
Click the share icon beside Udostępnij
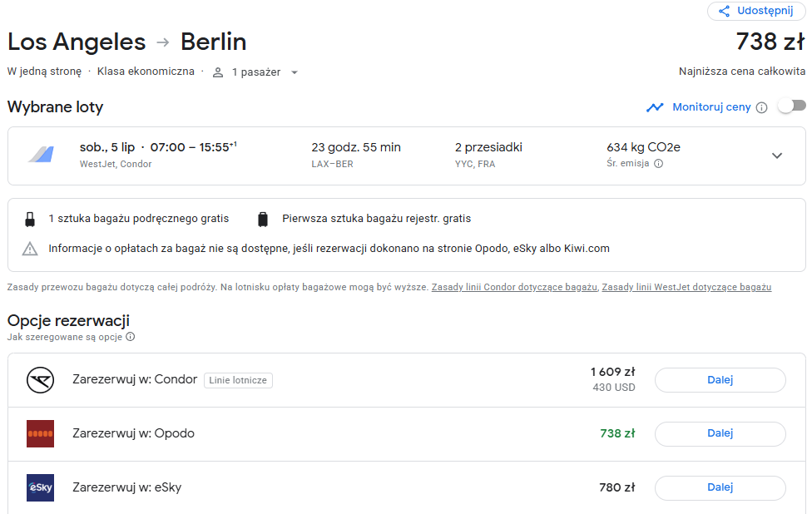tap(724, 11)
